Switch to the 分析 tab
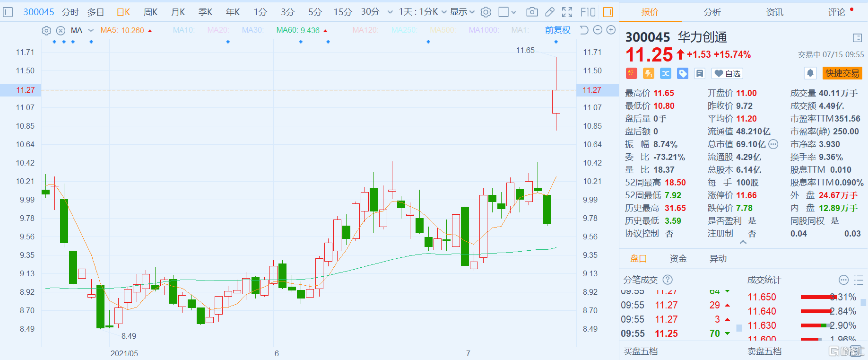This screenshot has height=360, width=868. pyautogui.click(x=712, y=12)
